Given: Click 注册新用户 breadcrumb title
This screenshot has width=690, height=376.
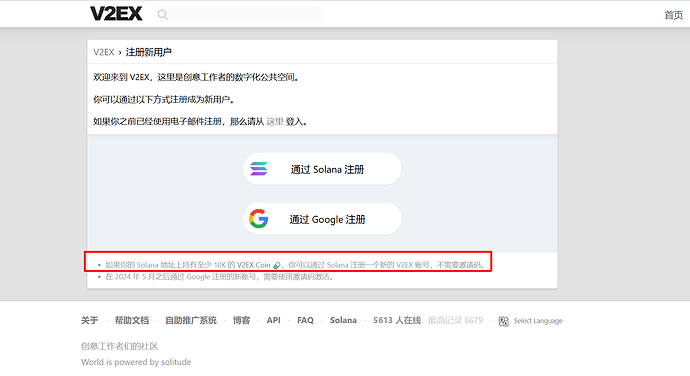Looking at the screenshot, I should pos(148,52).
